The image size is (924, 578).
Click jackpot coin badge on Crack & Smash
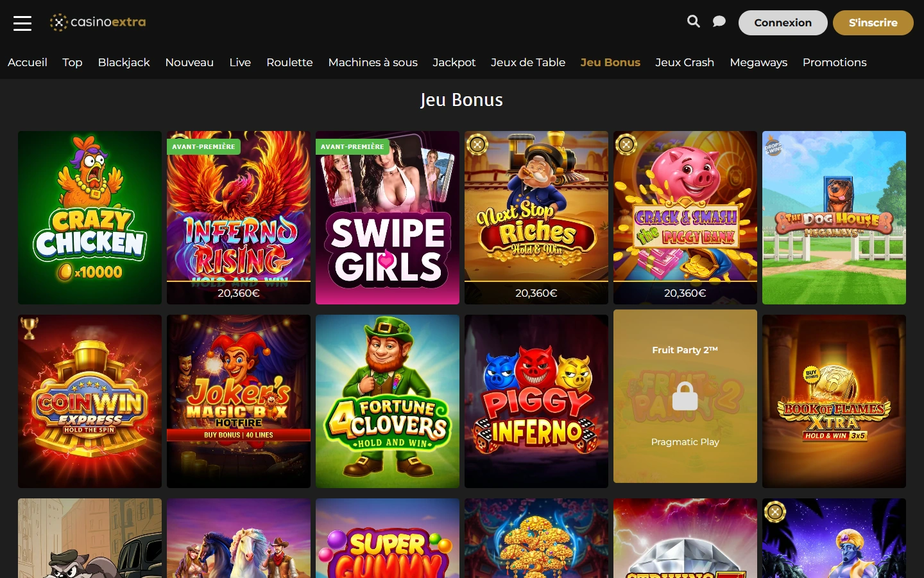(626, 144)
